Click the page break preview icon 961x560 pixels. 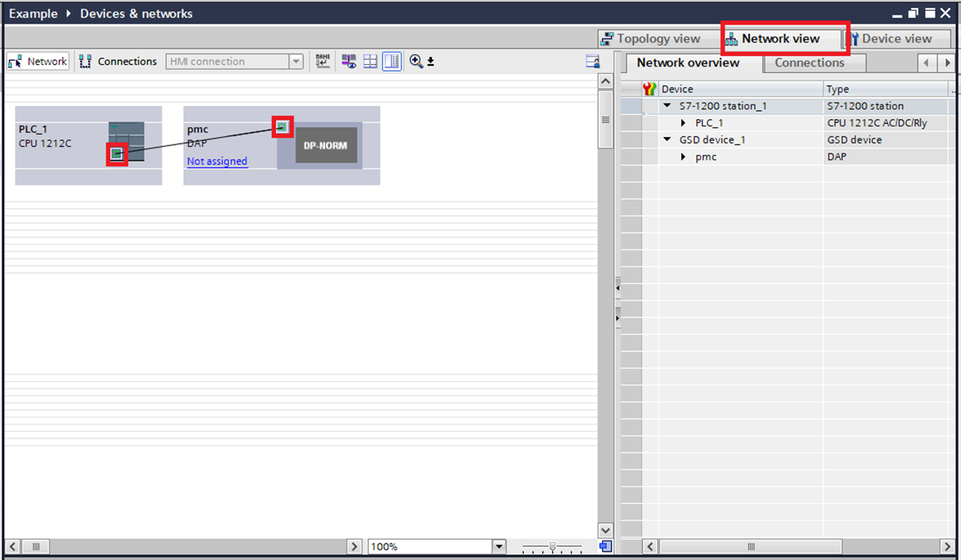click(370, 61)
